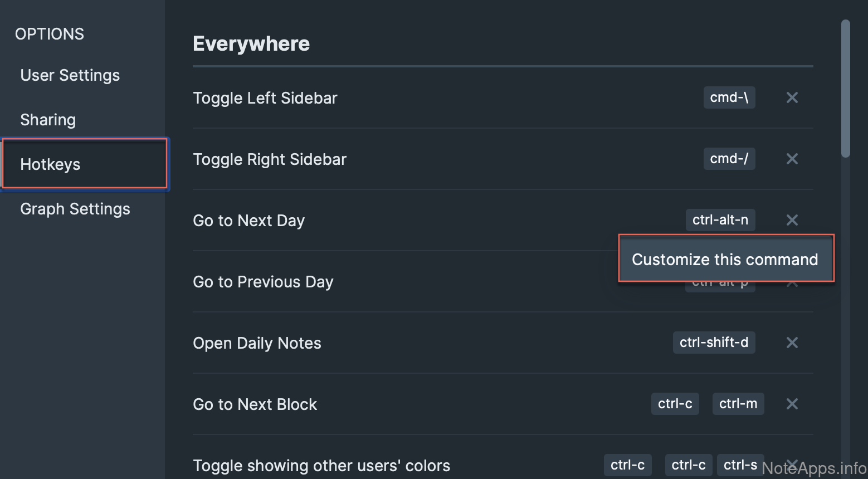Click ctrl-s badge for other users' colors
The width and height of the screenshot is (868, 479).
740,465
